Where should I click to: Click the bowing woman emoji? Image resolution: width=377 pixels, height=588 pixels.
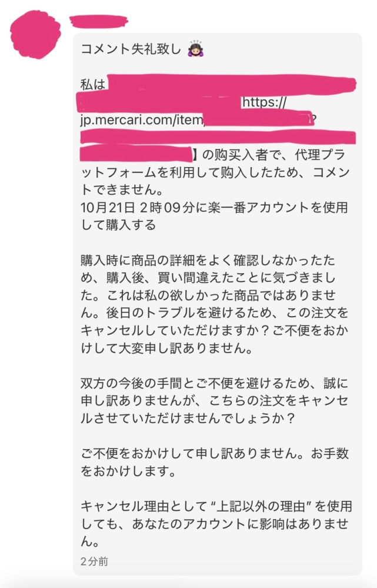(x=196, y=49)
